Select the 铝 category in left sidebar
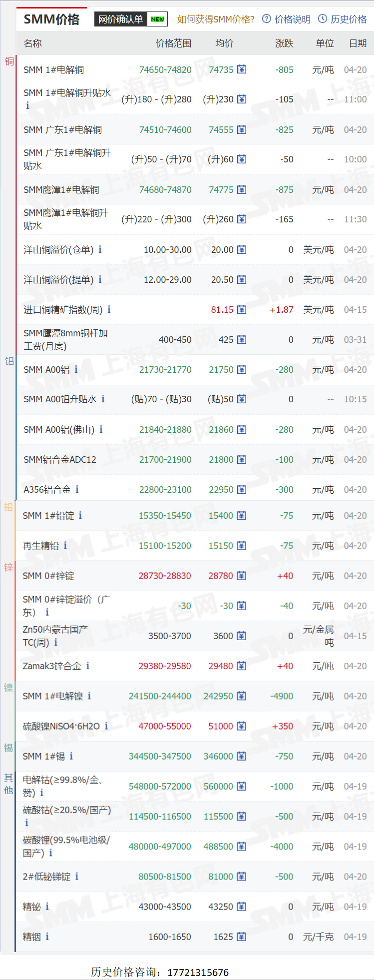374x980 pixels. (9, 361)
